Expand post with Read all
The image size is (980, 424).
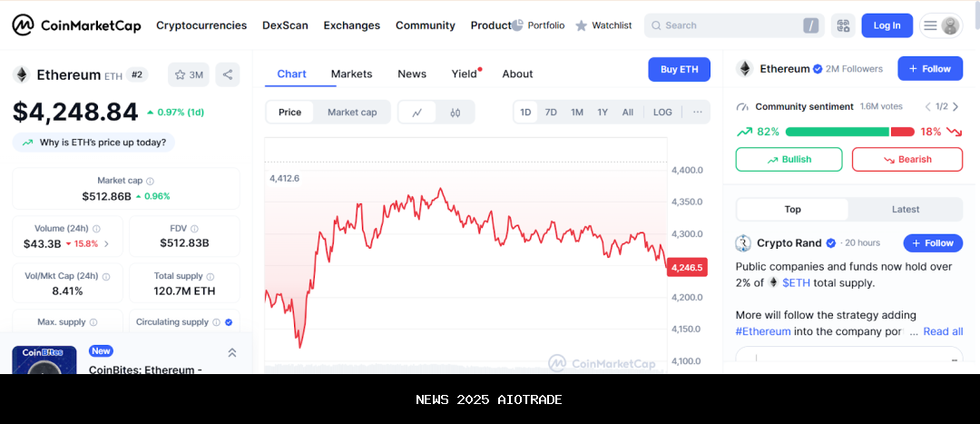pos(943,331)
